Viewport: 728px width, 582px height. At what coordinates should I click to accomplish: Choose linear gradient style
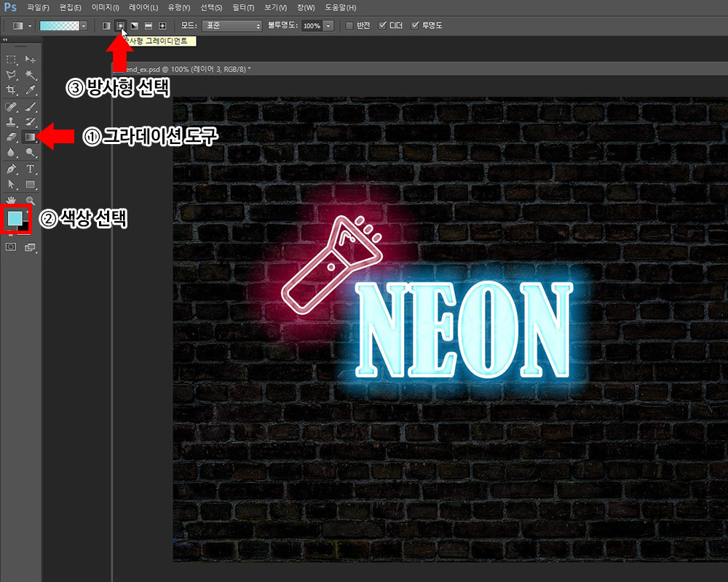click(x=106, y=26)
